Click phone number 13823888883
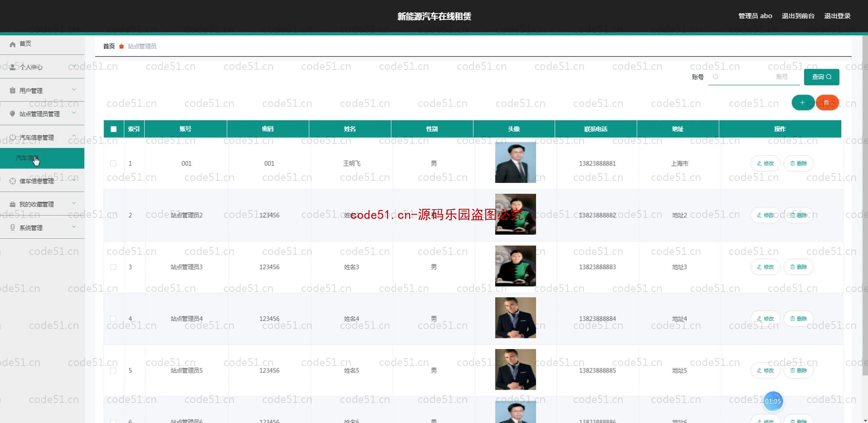Viewport: 868px width, 423px height. (x=597, y=267)
